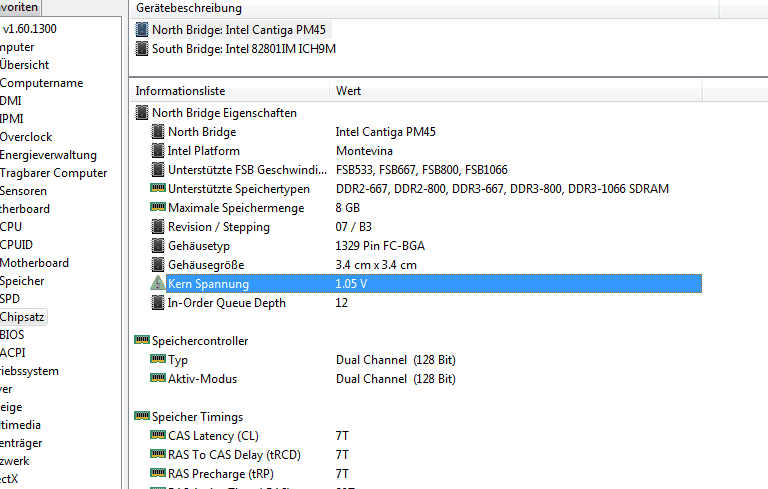The width and height of the screenshot is (768, 489).
Task: Click the Wert column header
Action: coord(349,91)
